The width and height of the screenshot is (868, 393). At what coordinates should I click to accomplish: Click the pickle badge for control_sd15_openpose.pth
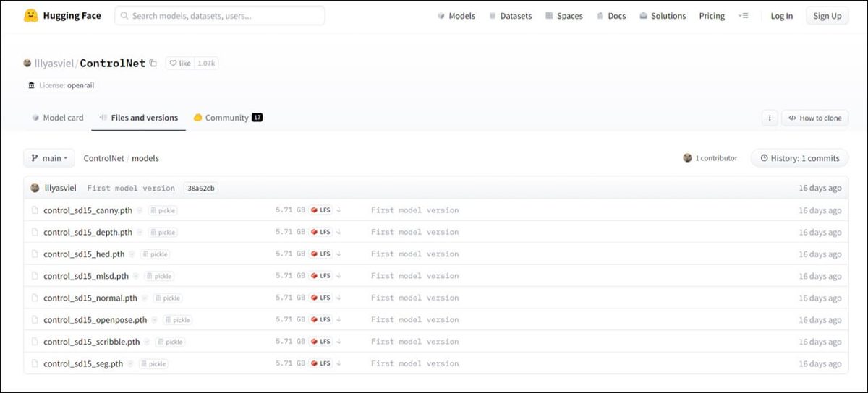coord(177,319)
